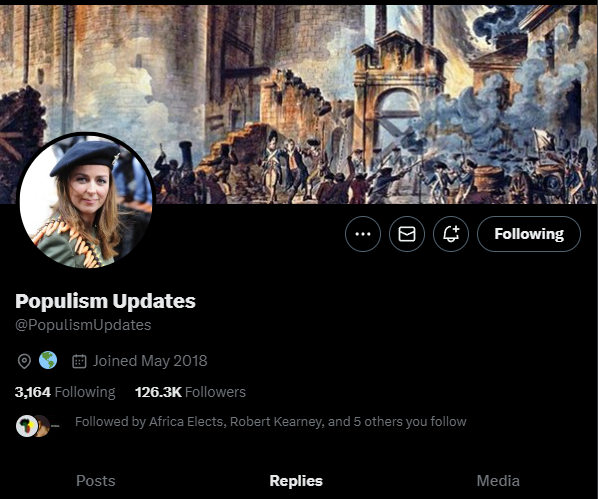The height and width of the screenshot is (499, 598).
Task: View the 126.3K Followers list
Action: point(190,392)
